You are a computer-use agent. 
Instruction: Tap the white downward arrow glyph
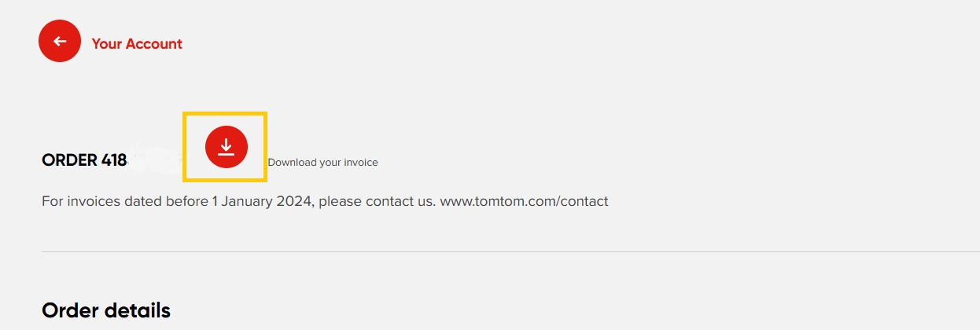(227, 146)
